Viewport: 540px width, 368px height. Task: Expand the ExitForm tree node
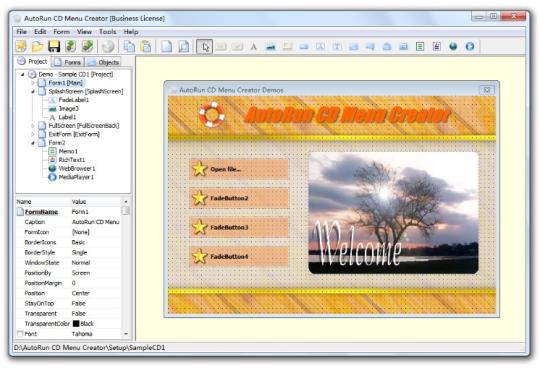(x=33, y=134)
